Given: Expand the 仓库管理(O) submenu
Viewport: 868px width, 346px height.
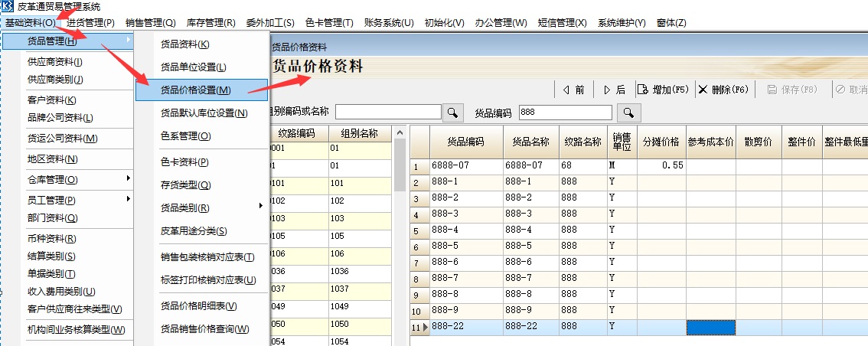Looking at the screenshot, I should point(67,180).
